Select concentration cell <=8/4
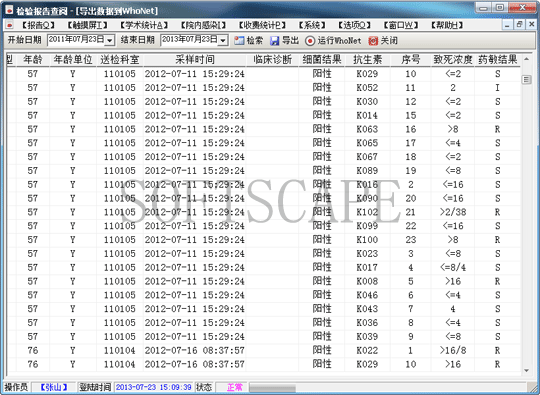The height and width of the screenshot is (395, 540). pos(453,267)
